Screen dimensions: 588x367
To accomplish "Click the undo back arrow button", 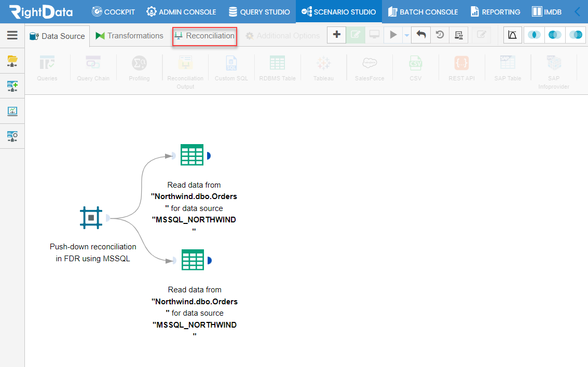I will pos(421,35).
